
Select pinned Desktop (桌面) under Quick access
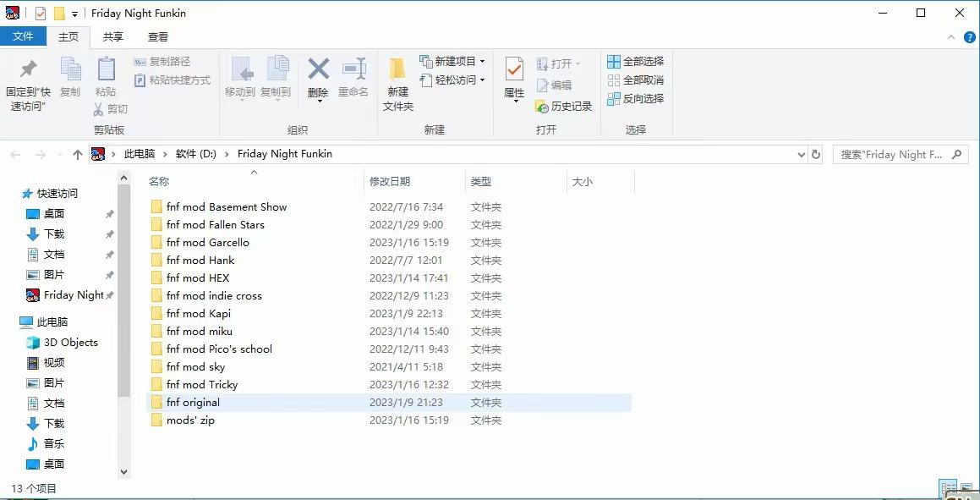(46, 214)
